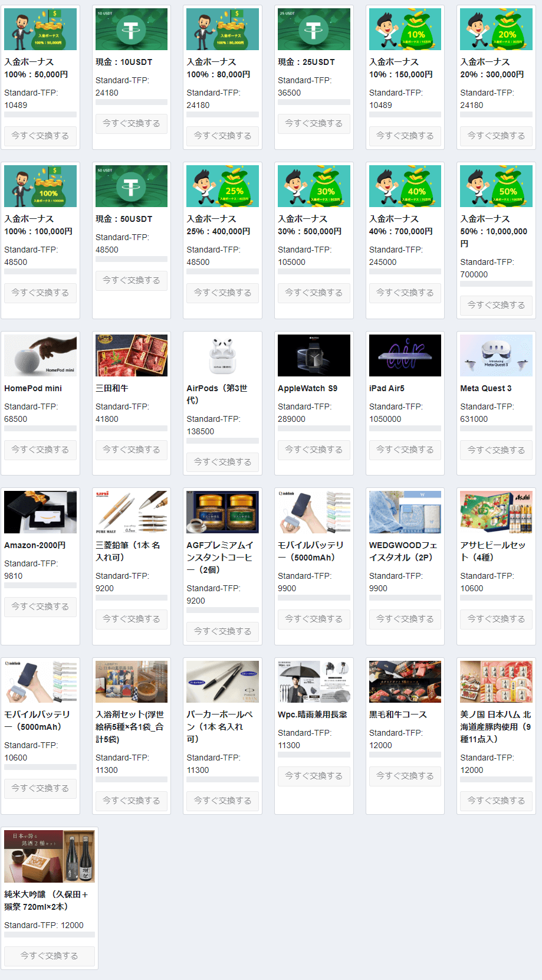Viewport: 542px width, 980px height.
Task: Click progress bar under HomePod mini 68500
Action: point(40,428)
